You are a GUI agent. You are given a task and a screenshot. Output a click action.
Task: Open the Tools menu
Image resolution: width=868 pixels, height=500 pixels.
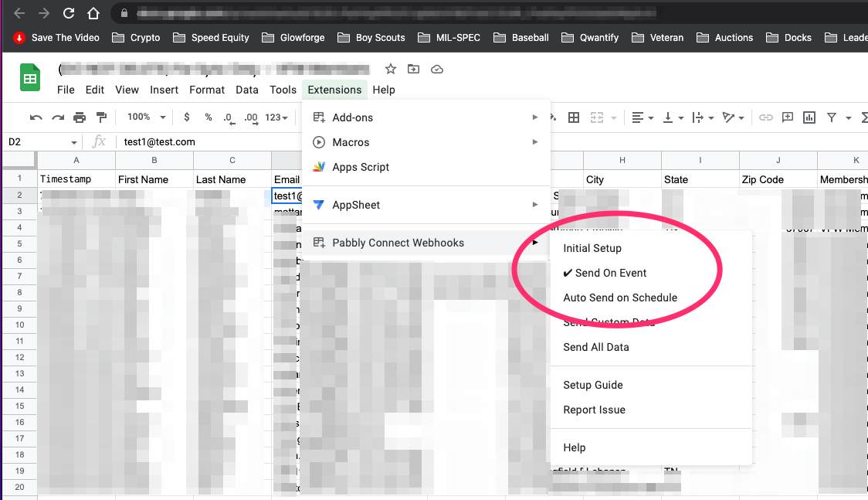tap(283, 90)
